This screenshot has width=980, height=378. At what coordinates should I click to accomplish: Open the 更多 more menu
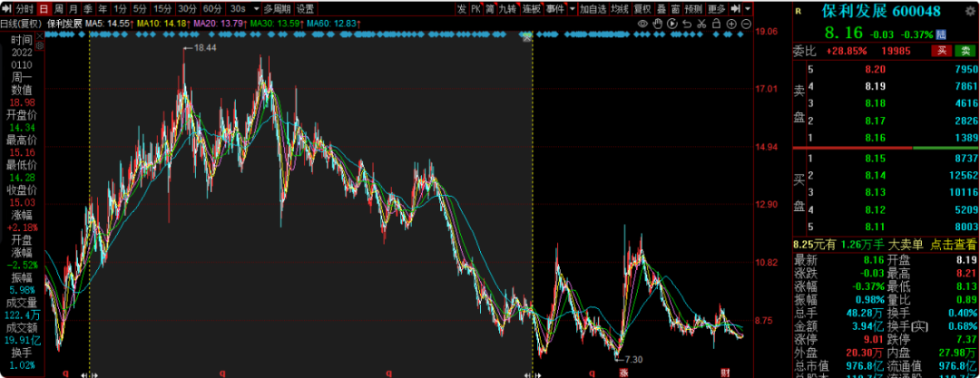tap(716, 9)
